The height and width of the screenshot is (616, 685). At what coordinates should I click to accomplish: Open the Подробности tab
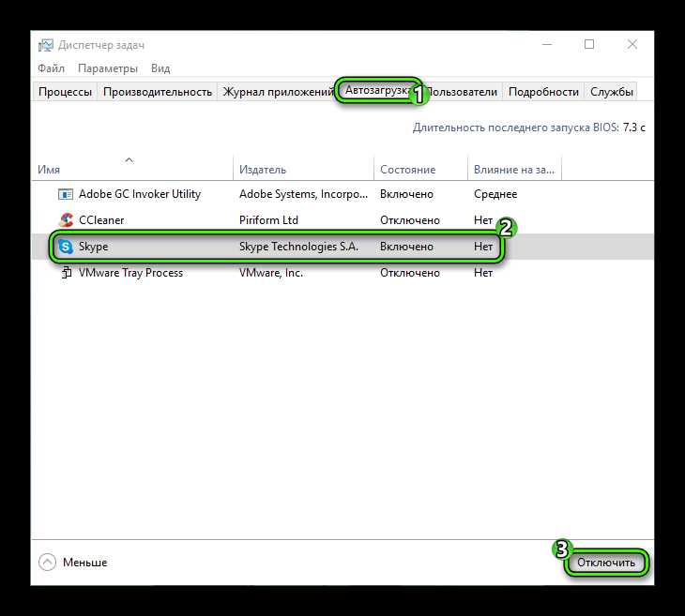click(543, 92)
